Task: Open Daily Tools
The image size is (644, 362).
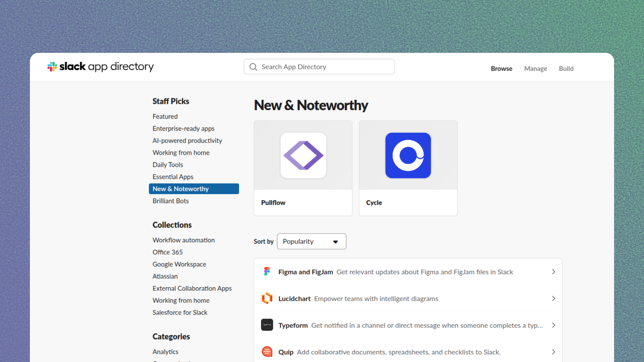Action: coord(168,165)
